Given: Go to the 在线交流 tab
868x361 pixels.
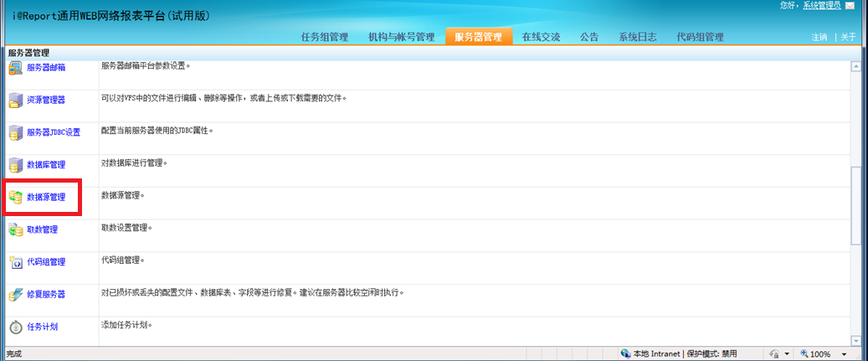Looking at the screenshot, I should (x=541, y=37).
